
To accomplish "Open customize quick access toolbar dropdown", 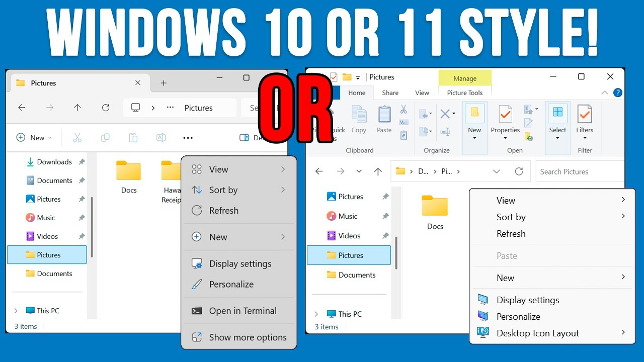I will coord(358,77).
